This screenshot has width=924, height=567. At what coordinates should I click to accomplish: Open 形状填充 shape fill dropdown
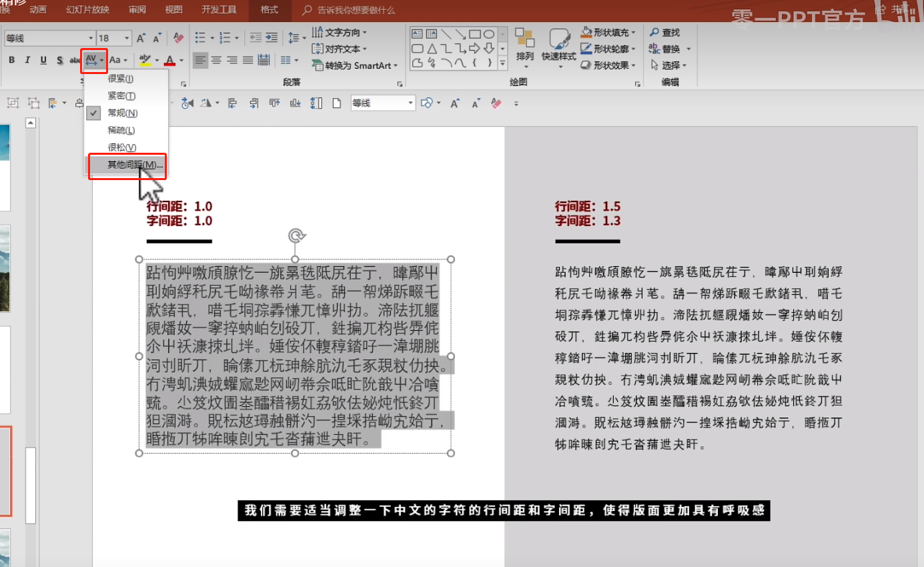(x=609, y=32)
